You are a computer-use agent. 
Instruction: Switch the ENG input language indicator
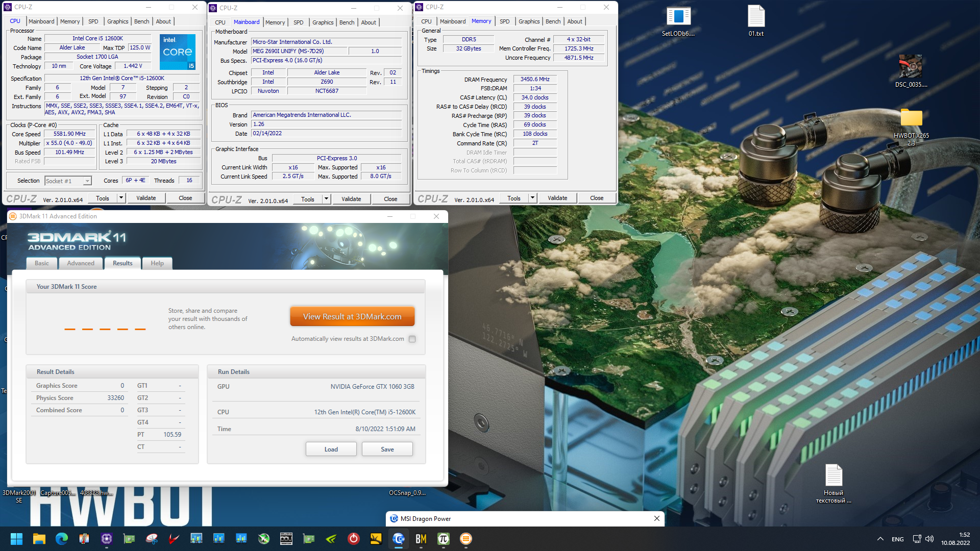[x=897, y=539]
